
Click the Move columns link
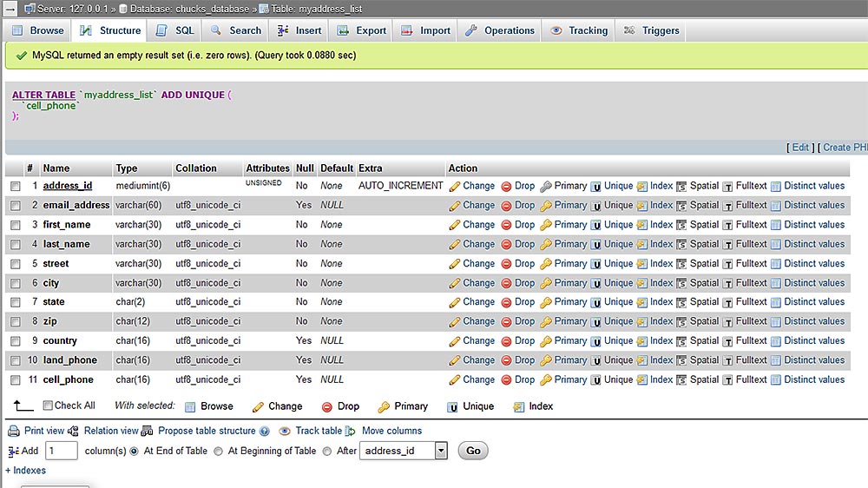click(392, 431)
